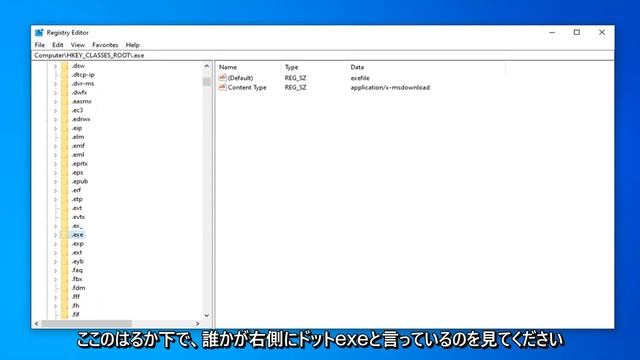Expand the .easmx key
640x360 pixels.
coord(55,102)
